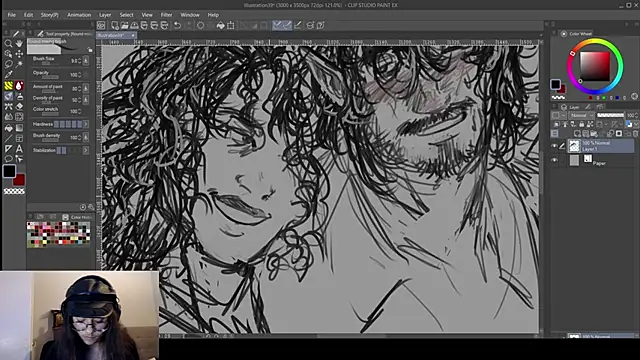
Task: Toggle Lock Transparent Pixels icon
Action: pos(590,124)
